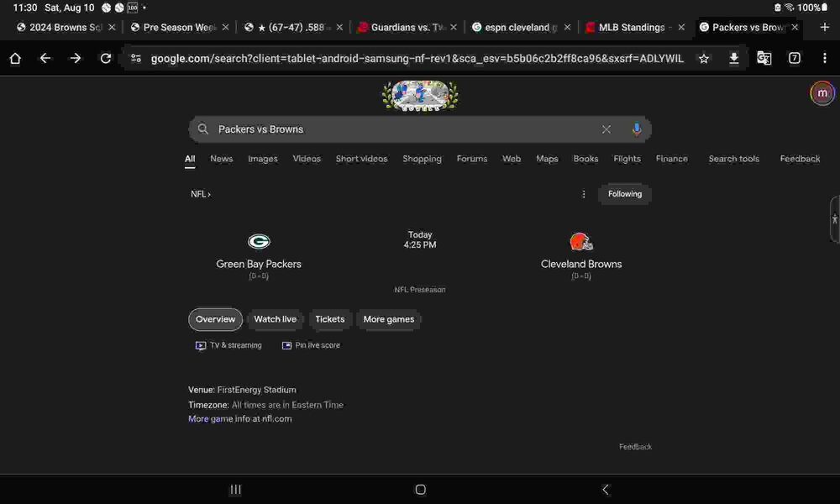
Task: Tap the address bar URL
Action: pos(417,59)
